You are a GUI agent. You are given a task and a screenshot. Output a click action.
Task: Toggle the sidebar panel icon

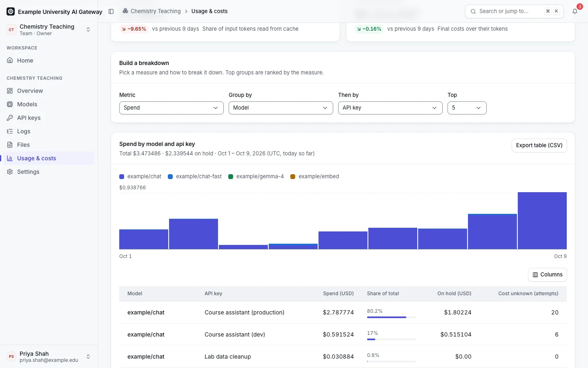click(x=111, y=11)
